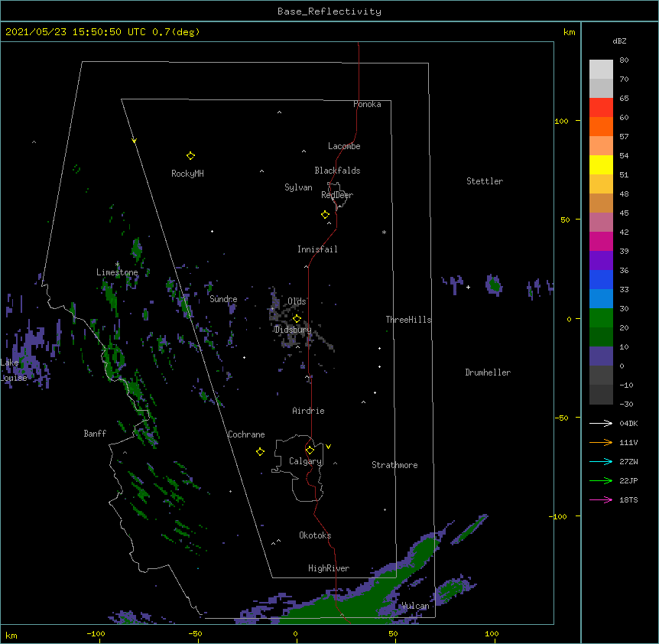This screenshot has width=659, height=644.
Task: Click the Drumheller city label
Action: pyautogui.click(x=488, y=372)
